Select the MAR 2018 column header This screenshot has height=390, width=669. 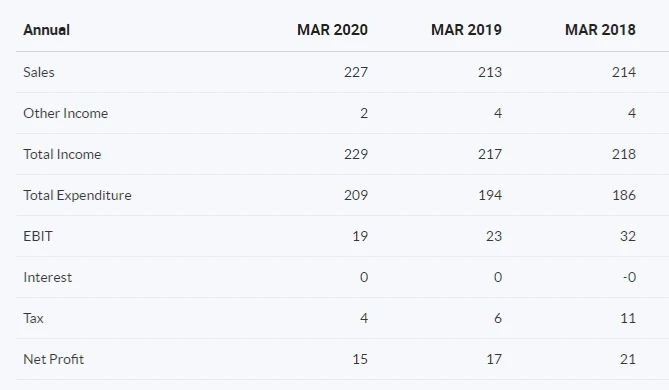(600, 30)
